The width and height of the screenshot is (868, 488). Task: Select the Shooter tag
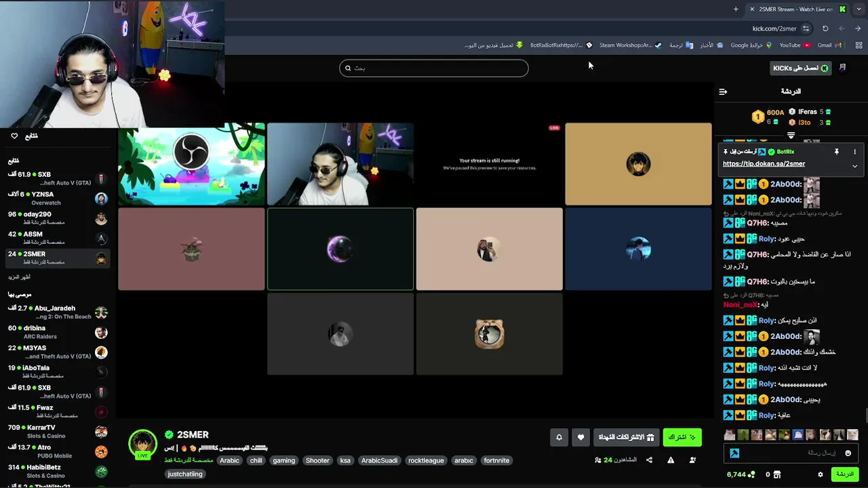click(x=317, y=460)
